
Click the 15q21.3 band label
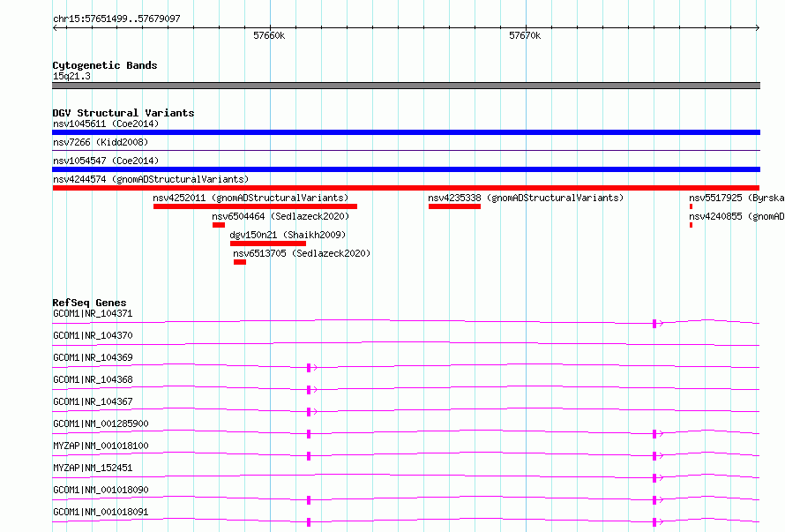71,76
